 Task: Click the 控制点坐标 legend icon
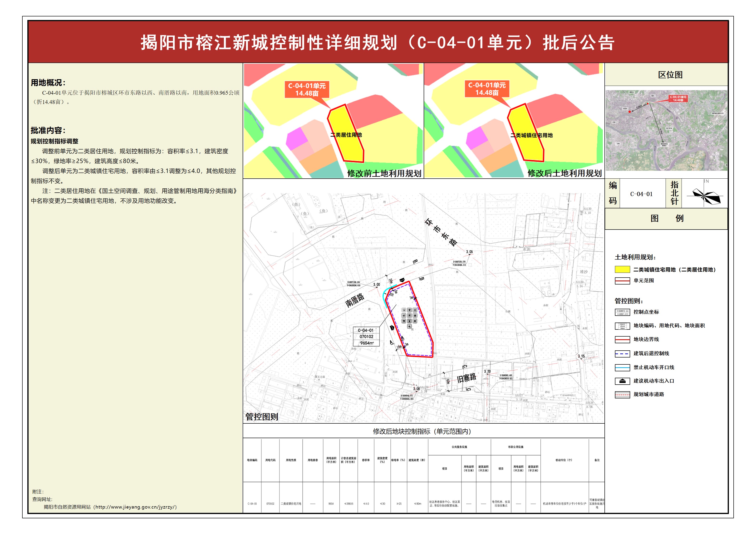tap(622, 312)
